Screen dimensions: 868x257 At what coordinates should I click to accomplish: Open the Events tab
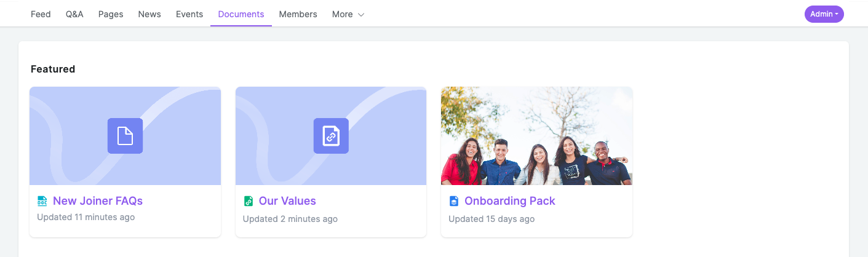pyautogui.click(x=189, y=14)
